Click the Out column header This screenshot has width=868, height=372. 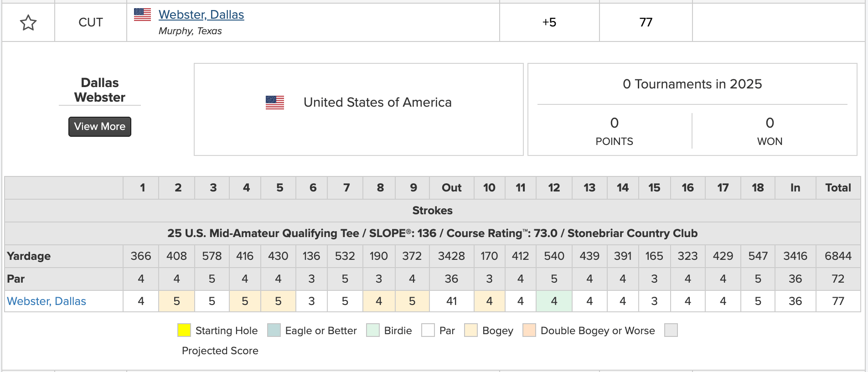[451, 188]
